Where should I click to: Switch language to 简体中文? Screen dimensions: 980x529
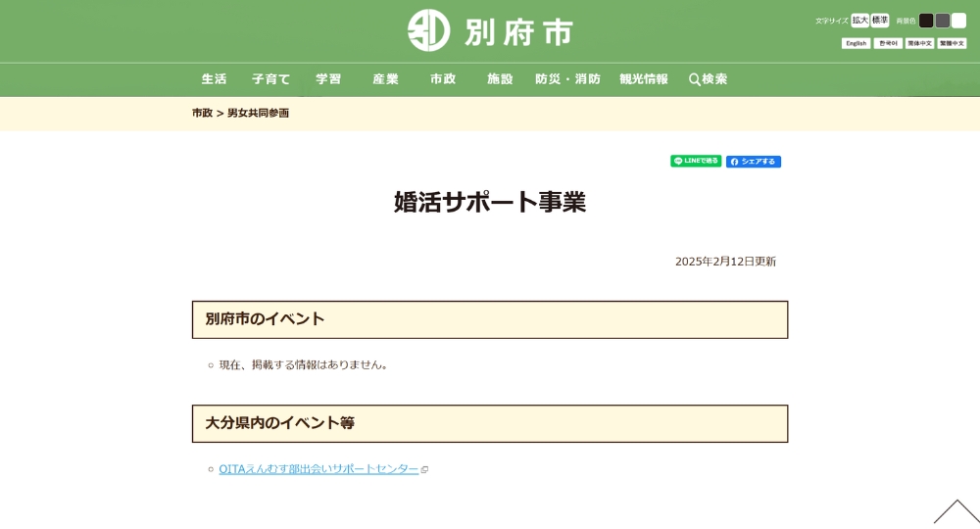[x=920, y=43]
